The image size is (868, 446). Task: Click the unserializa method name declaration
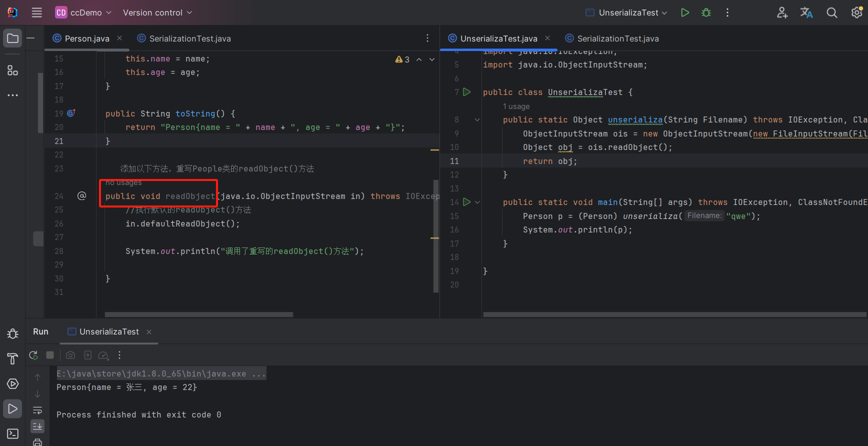coord(635,119)
